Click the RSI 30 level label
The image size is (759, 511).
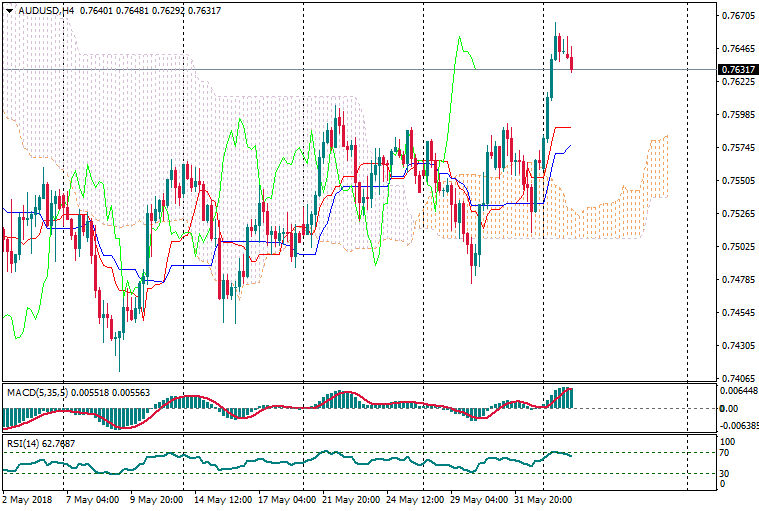click(726, 473)
